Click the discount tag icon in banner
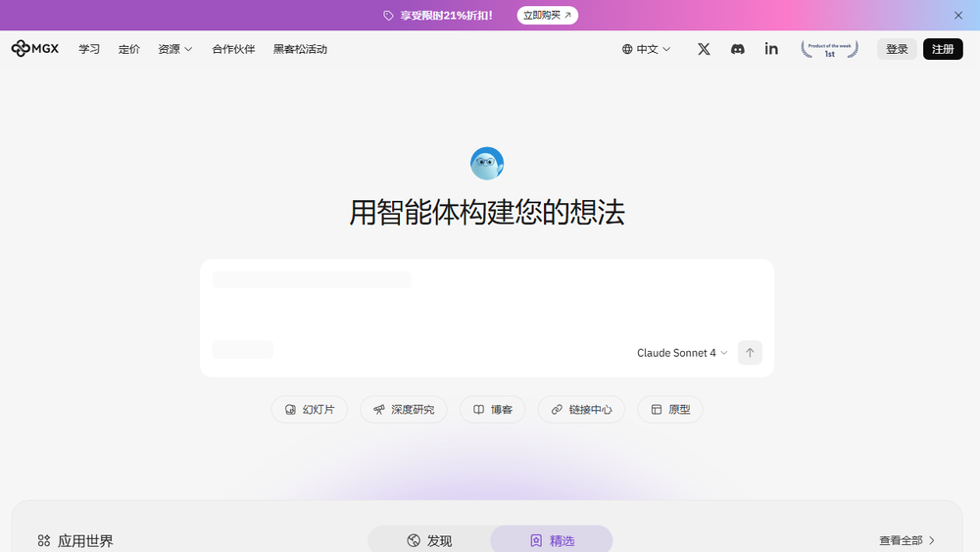980x552 pixels. coord(388,16)
